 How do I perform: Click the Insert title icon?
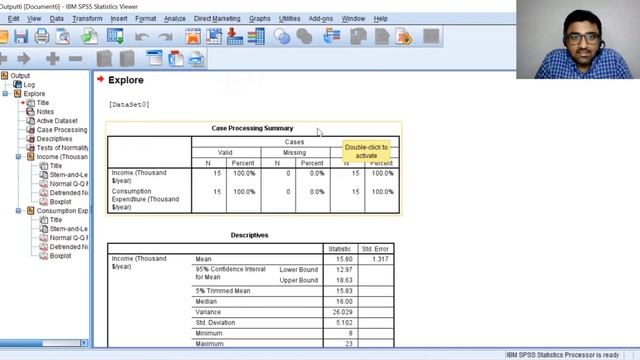(x=176, y=59)
